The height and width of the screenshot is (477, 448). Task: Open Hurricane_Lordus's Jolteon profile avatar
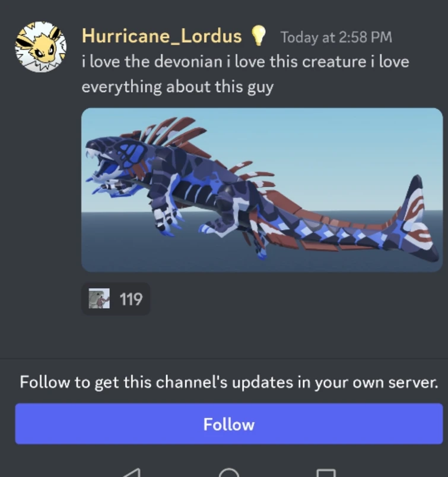(x=40, y=47)
